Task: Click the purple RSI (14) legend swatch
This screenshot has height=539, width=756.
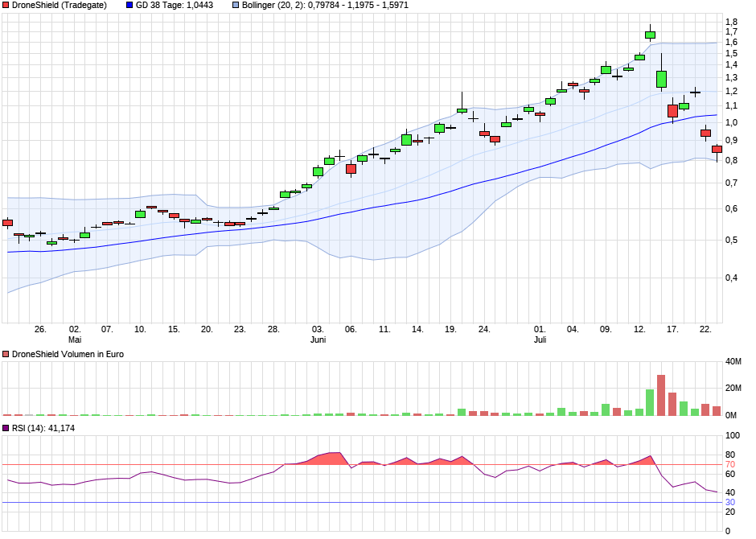Action: [6, 429]
